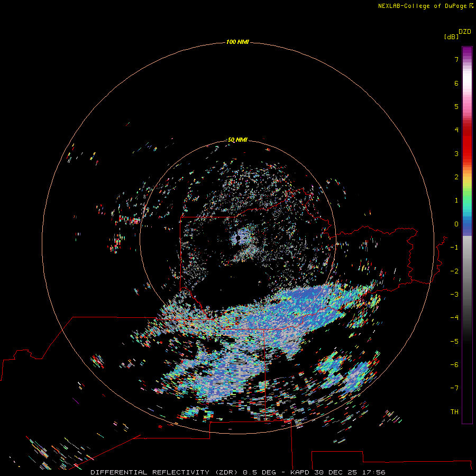Click the 50 NMI range ring label
This screenshot has height=476, width=476.
coord(237,140)
